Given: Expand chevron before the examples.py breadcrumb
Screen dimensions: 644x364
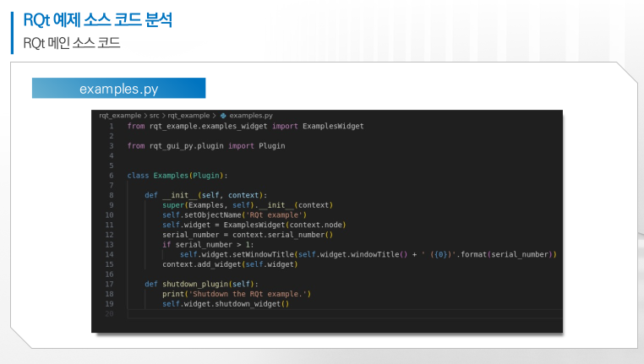Looking at the screenshot, I should 215,116.
